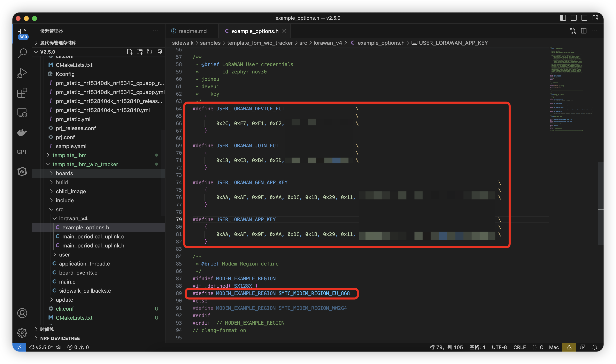
Task: Open the Docker view
Action: pyautogui.click(x=22, y=133)
